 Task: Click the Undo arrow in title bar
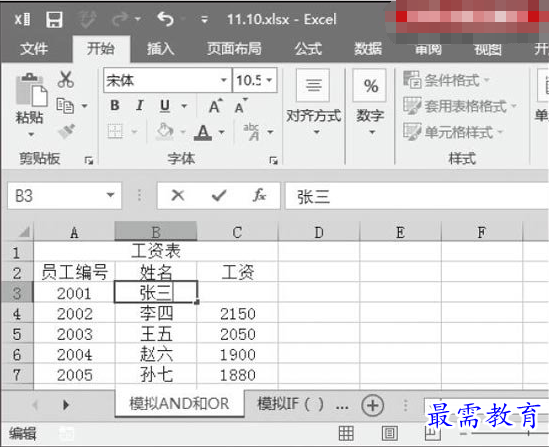[165, 19]
